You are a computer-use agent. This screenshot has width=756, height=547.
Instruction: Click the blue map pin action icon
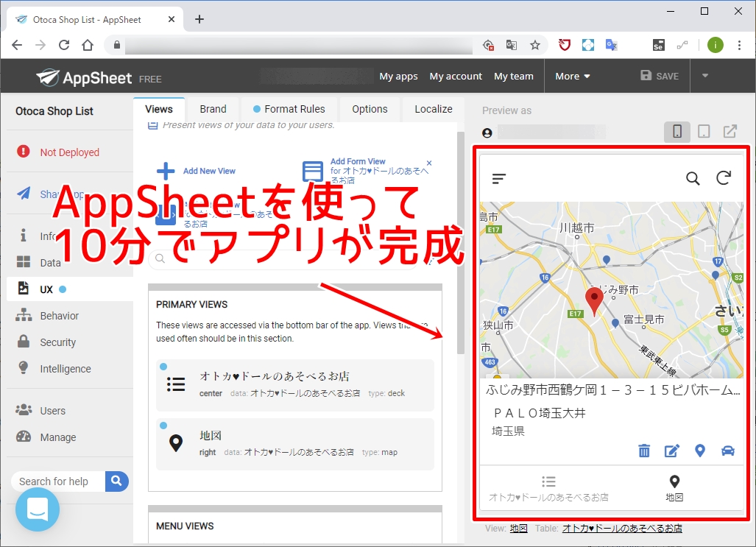coord(700,451)
